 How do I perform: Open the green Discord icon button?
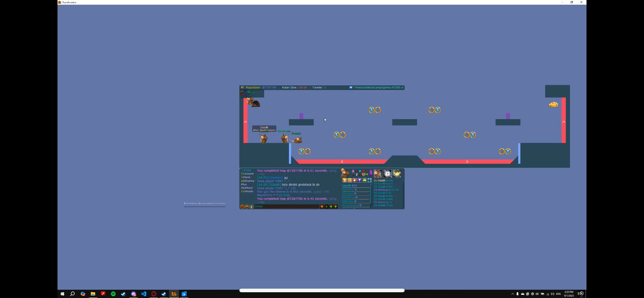364,180
